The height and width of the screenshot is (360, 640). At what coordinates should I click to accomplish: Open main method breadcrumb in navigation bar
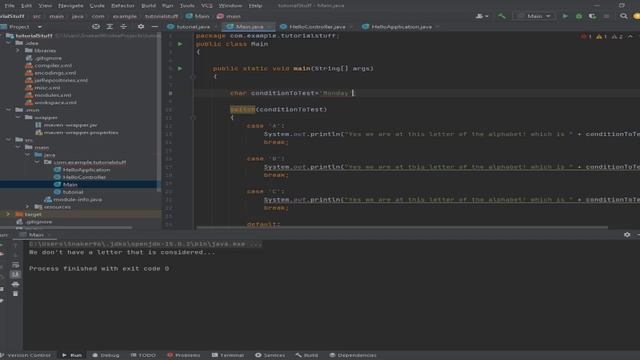(229, 16)
